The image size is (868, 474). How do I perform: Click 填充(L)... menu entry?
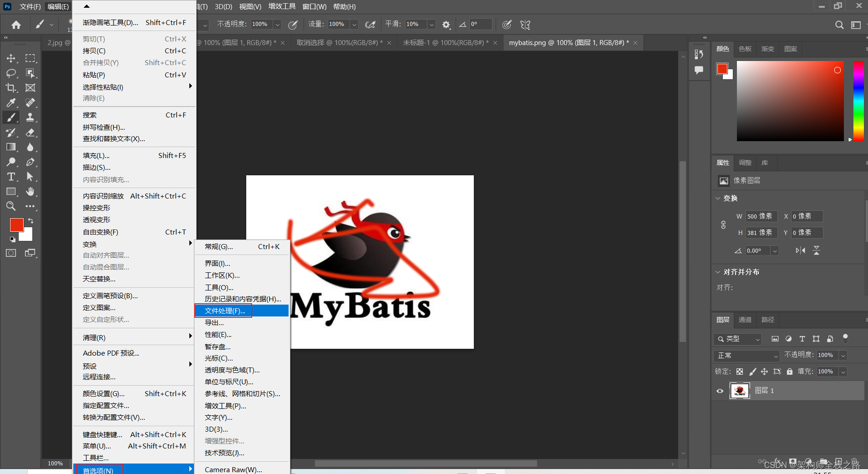(x=134, y=155)
